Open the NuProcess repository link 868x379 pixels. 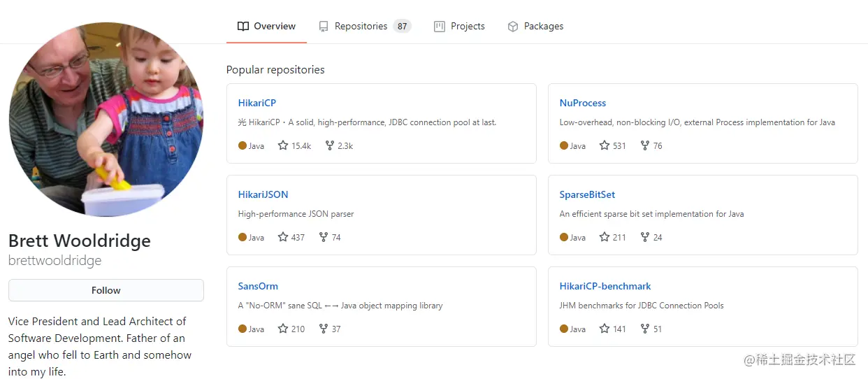[583, 103]
